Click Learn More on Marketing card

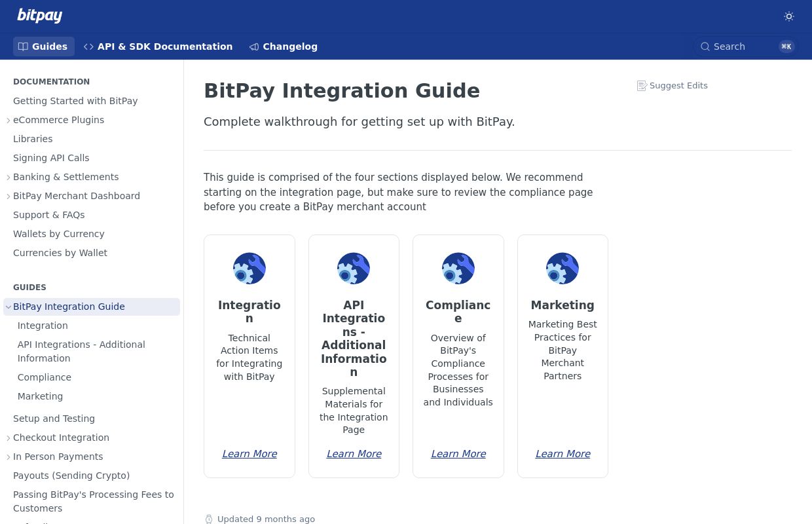pyautogui.click(x=563, y=454)
